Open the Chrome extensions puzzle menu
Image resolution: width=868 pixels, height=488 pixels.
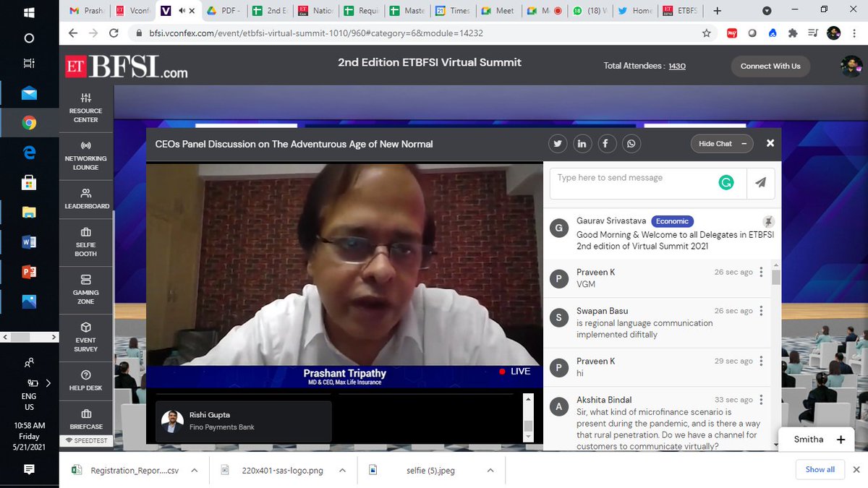tap(793, 33)
